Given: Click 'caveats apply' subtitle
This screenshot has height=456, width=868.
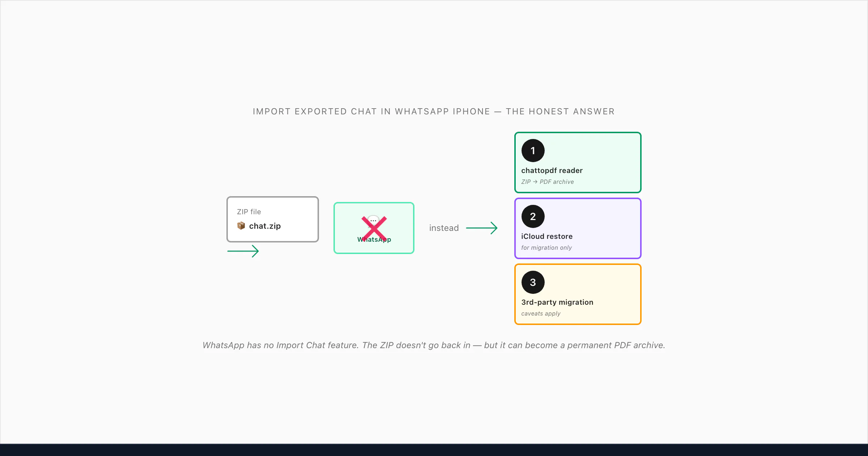Looking at the screenshot, I should click(x=541, y=313).
